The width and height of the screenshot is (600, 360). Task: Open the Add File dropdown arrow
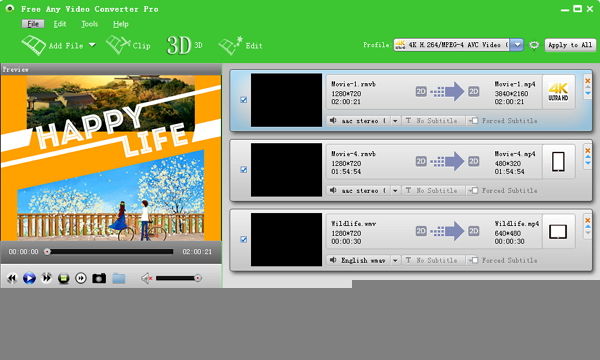(x=92, y=45)
